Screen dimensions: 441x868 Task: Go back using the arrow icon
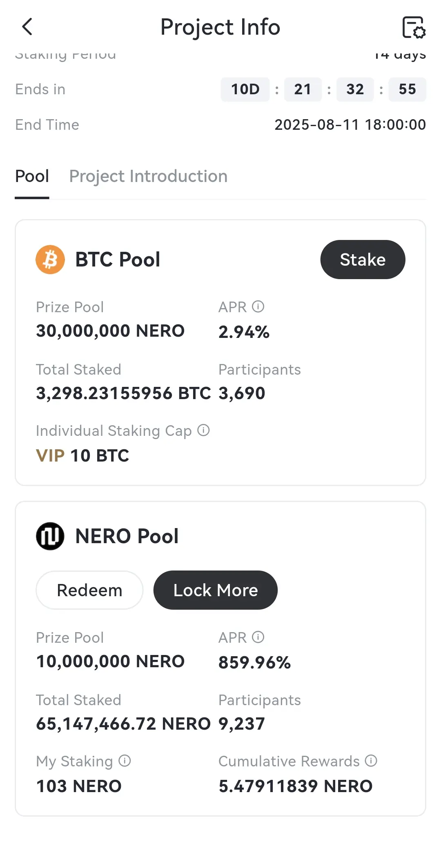pyautogui.click(x=27, y=27)
